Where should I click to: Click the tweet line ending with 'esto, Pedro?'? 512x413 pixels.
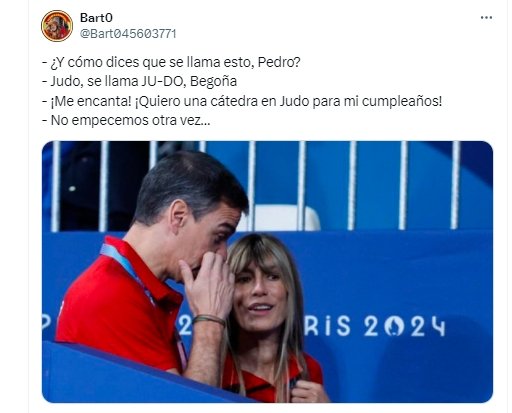[x=171, y=62]
